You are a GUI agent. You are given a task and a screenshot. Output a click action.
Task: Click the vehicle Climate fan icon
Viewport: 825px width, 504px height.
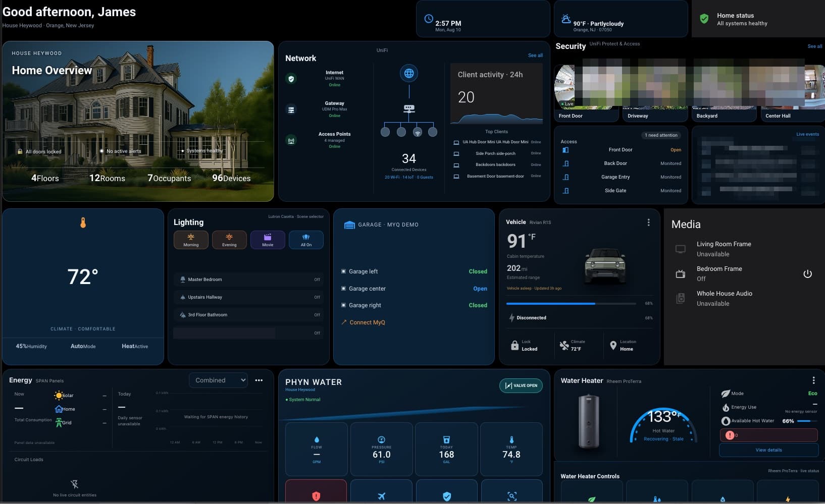pyautogui.click(x=564, y=346)
